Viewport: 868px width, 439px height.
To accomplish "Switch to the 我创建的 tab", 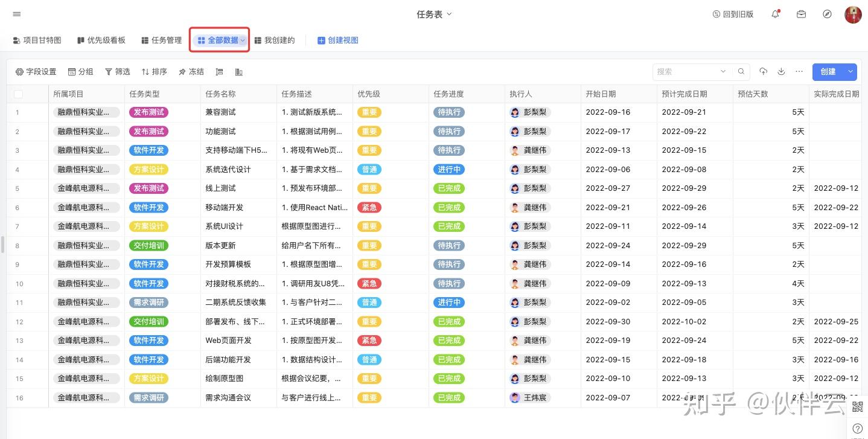I will (275, 40).
